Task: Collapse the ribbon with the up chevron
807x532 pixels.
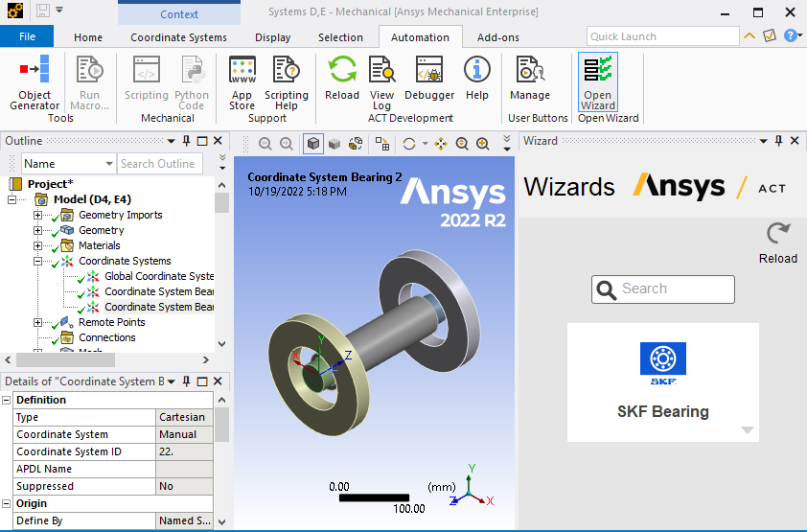Action: coord(749,35)
